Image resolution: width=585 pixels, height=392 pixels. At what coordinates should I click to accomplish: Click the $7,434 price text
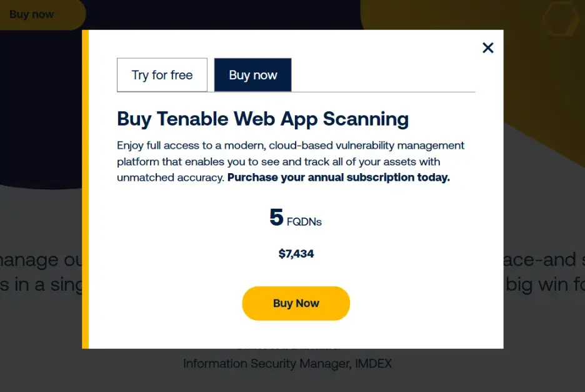click(296, 254)
